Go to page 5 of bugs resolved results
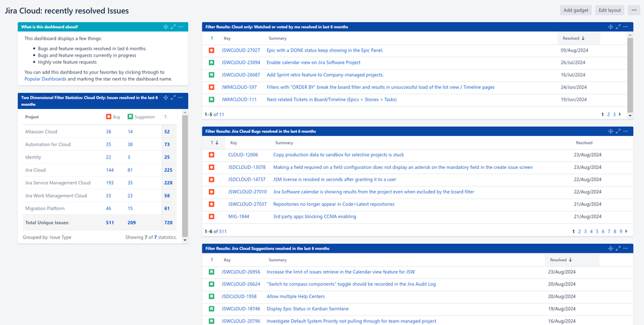644x325 pixels. [597, 231]
